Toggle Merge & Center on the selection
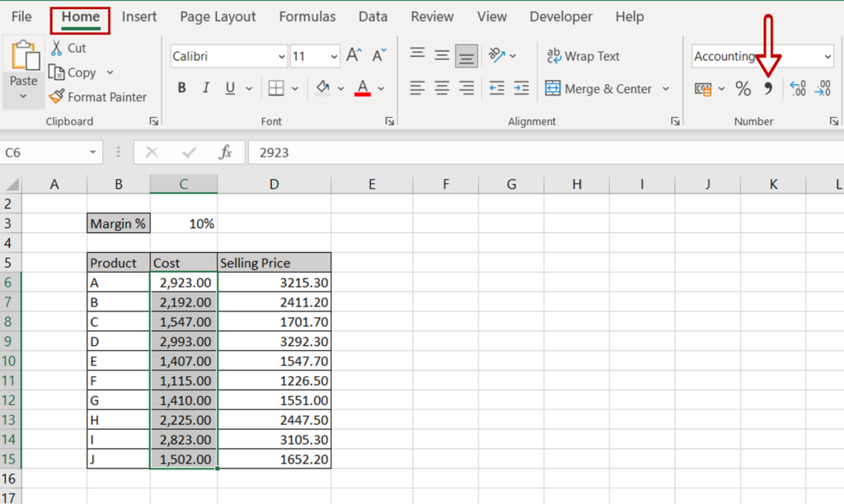This screenshot has width=844, height=504. point(600,88)
